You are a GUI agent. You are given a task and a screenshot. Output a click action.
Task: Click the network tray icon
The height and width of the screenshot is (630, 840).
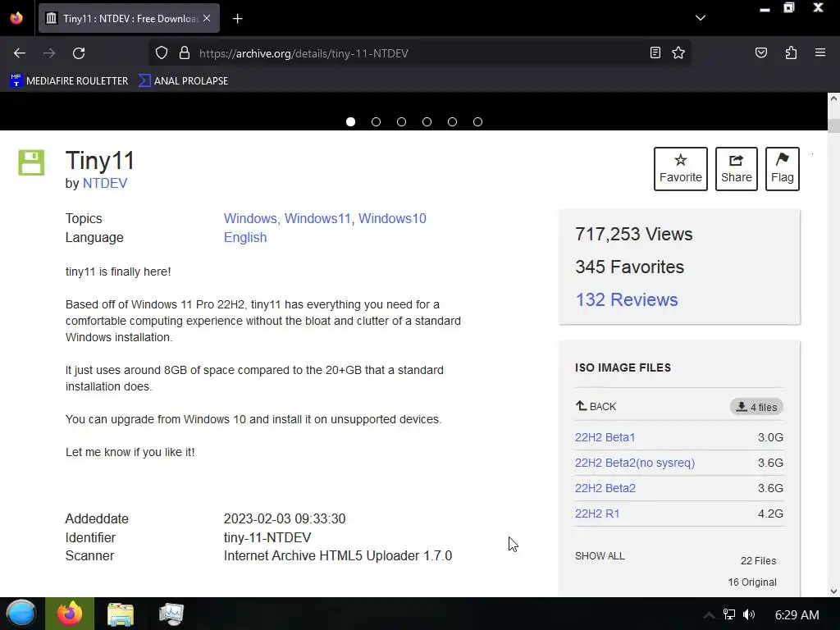pos(729,614)
